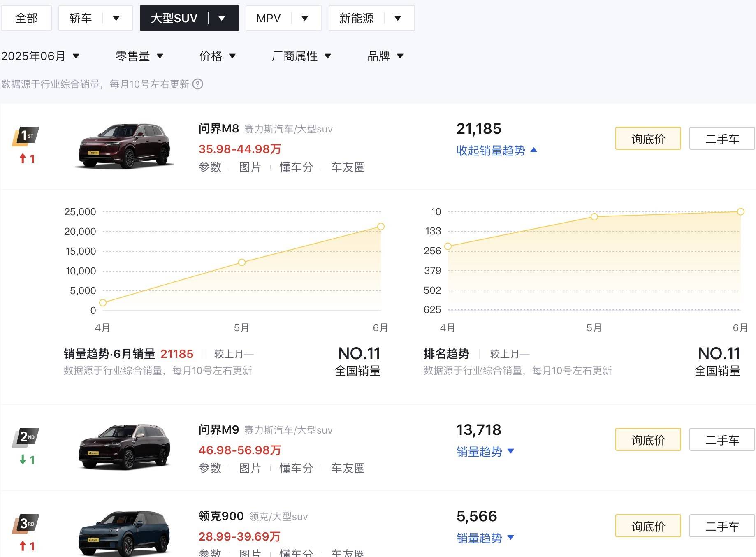The height and width of the screenshot is (557, 756).
Task: Open the 问界M8 car thumbnail
Action: tap(125, 146)
